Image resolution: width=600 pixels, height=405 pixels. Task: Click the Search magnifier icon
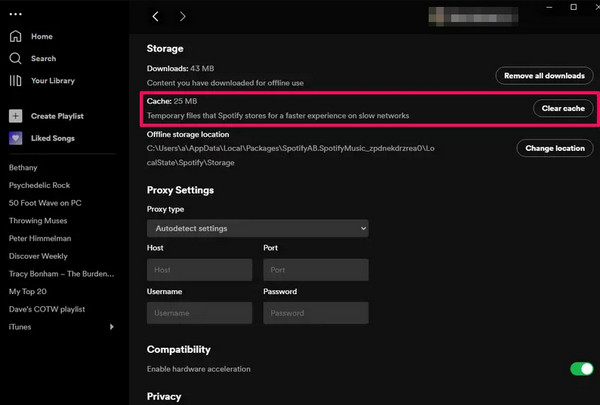(x=15, y=58)
